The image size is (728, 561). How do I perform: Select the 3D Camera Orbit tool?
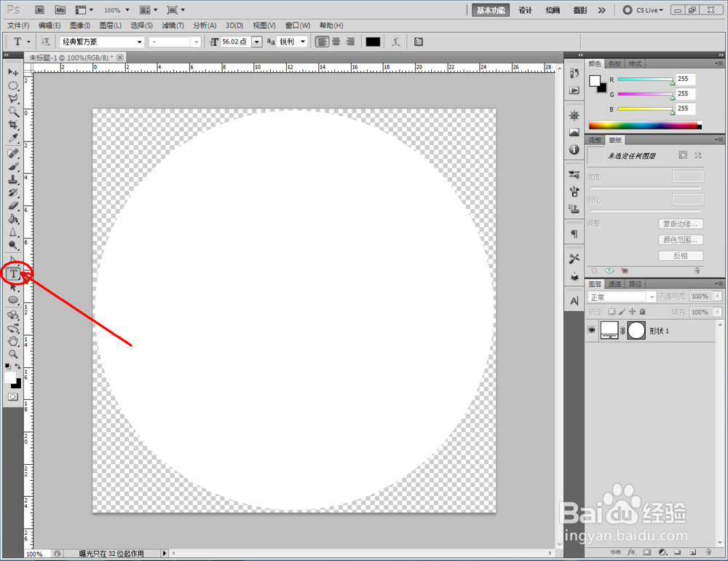(13, 328)
